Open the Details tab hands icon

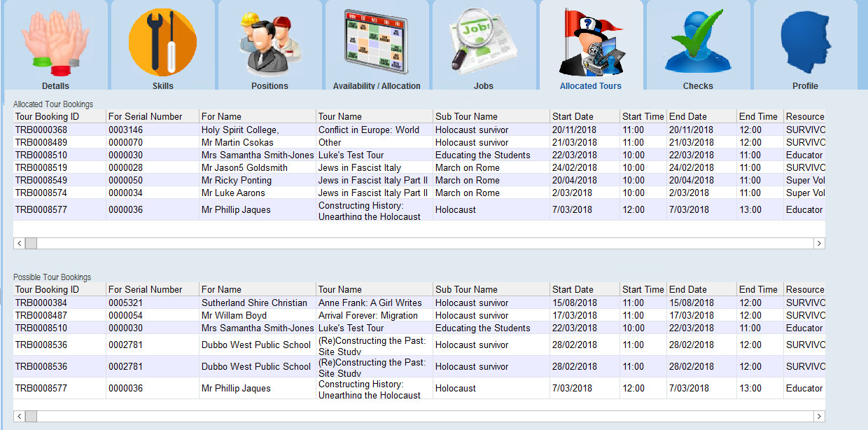point(55,43)
